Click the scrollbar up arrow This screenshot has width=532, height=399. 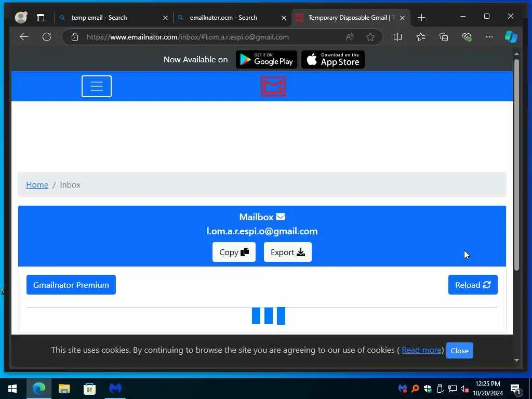(x=516, y=54)
